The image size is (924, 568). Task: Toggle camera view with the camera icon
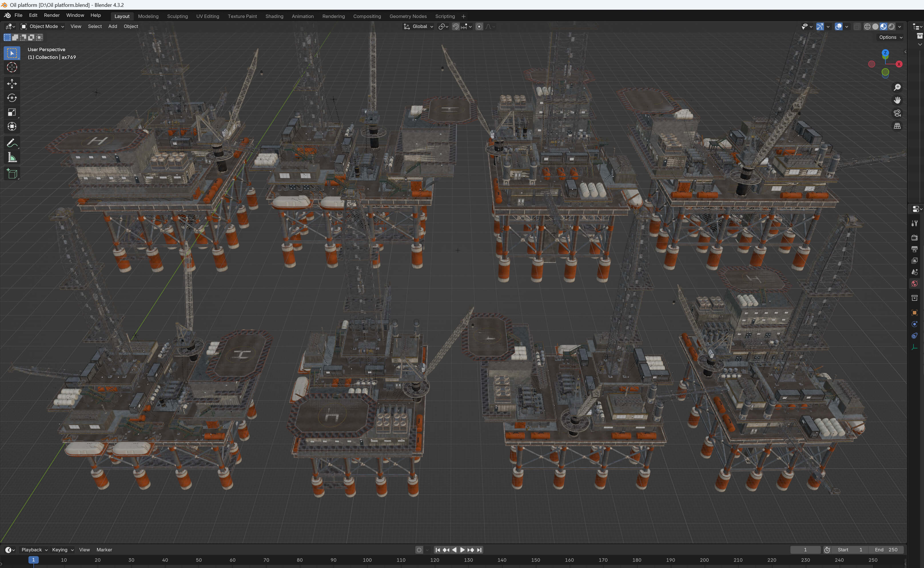897,113
